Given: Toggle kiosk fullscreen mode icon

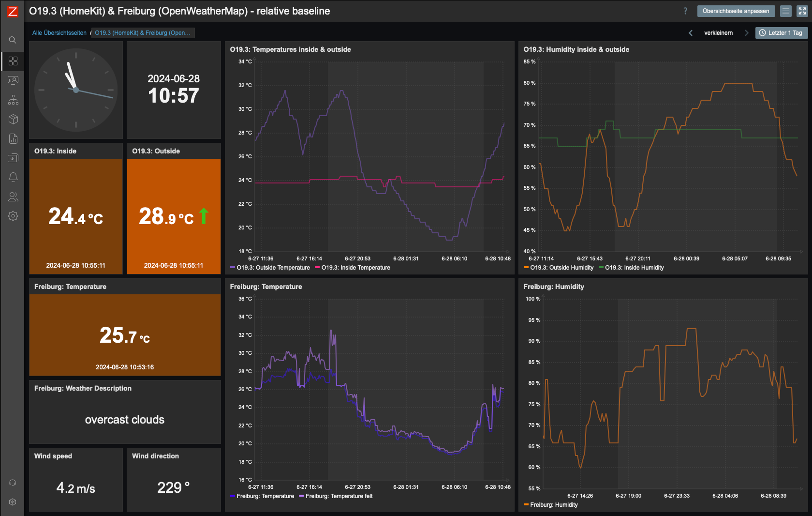Looking at the screenshot, I should click(x=802, y=11).
